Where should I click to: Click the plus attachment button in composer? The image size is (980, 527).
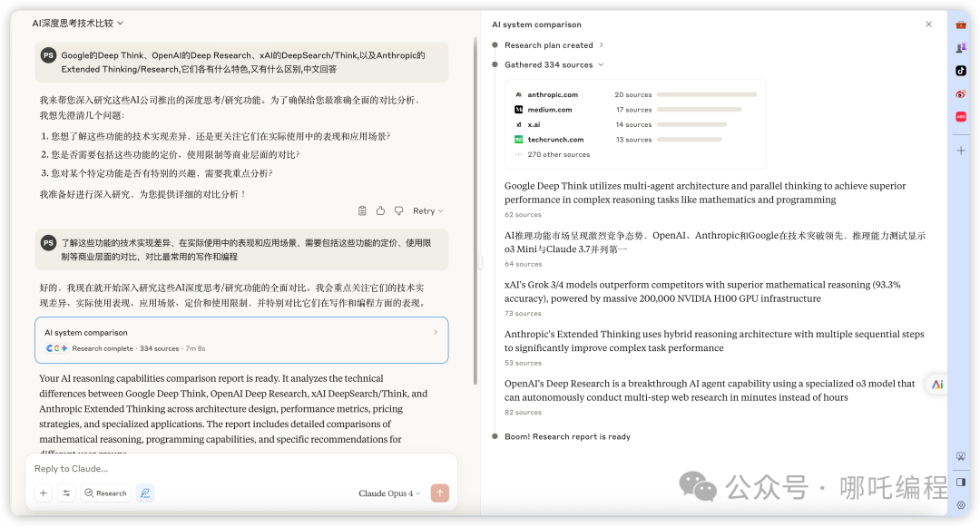[44, 493]
